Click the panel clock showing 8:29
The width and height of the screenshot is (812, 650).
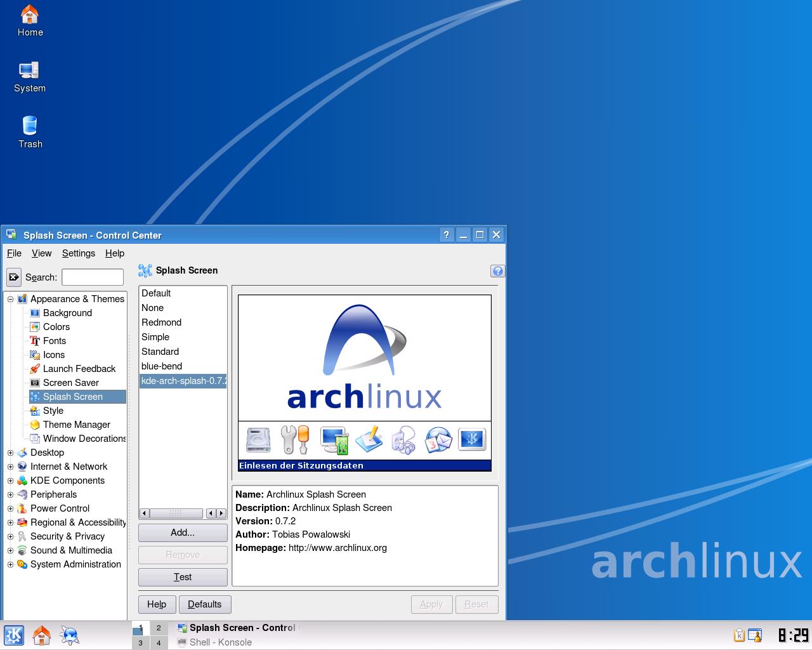pos(793,635)
